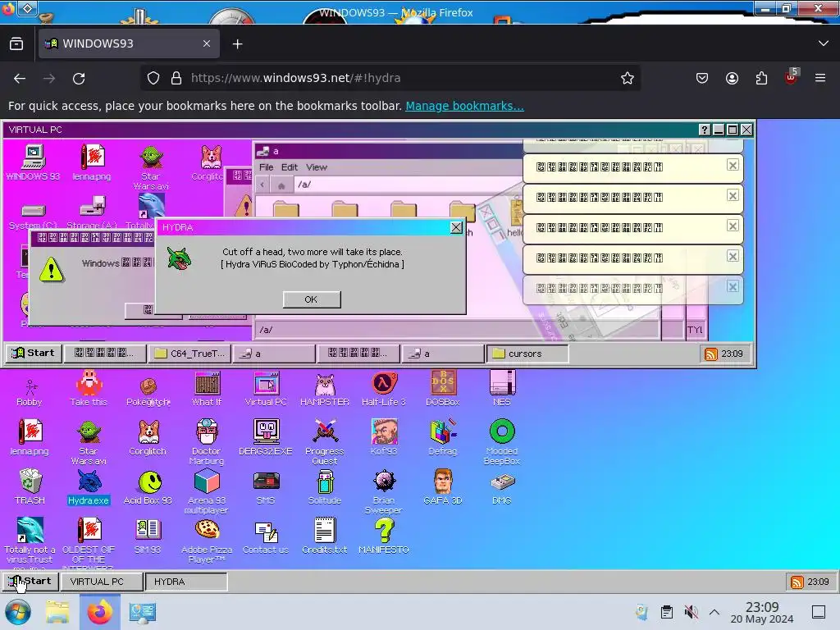Open the Defrag icon
The image size is (840, 630).
pos(443,438)
